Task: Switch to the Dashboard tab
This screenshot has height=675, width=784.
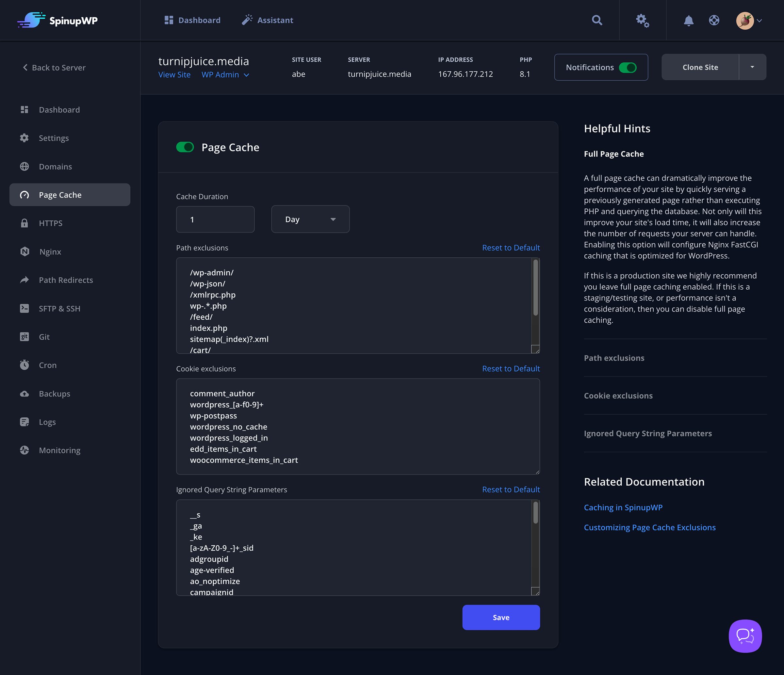Action: tap(192, 20)
